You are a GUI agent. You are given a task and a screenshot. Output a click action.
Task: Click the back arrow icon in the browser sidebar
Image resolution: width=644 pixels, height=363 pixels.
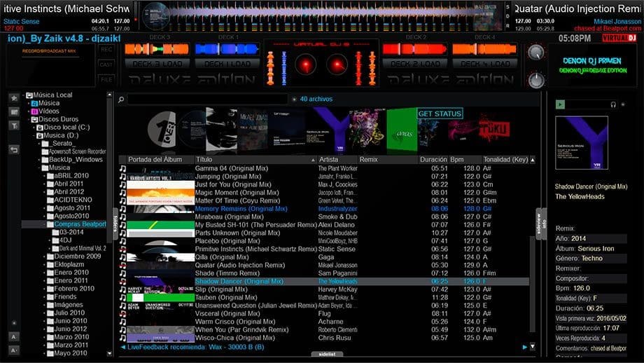click(x=14, y=150)
